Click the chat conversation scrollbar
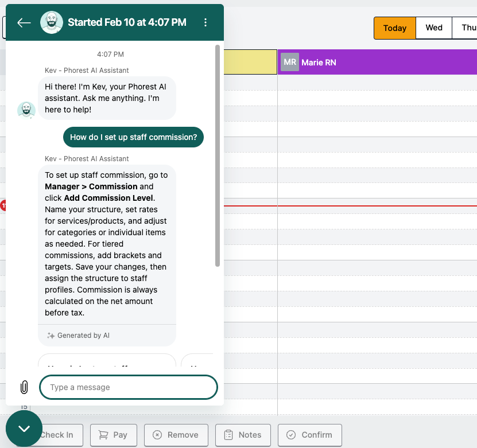Image resolution: width=477 pixels, height=448 pixels. point(218,155)
